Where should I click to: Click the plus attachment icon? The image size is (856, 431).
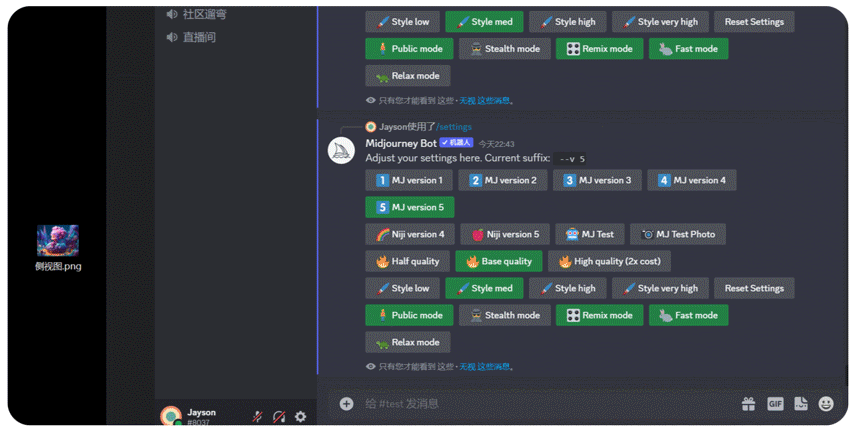pyautogui.click(x=346, y=404)
